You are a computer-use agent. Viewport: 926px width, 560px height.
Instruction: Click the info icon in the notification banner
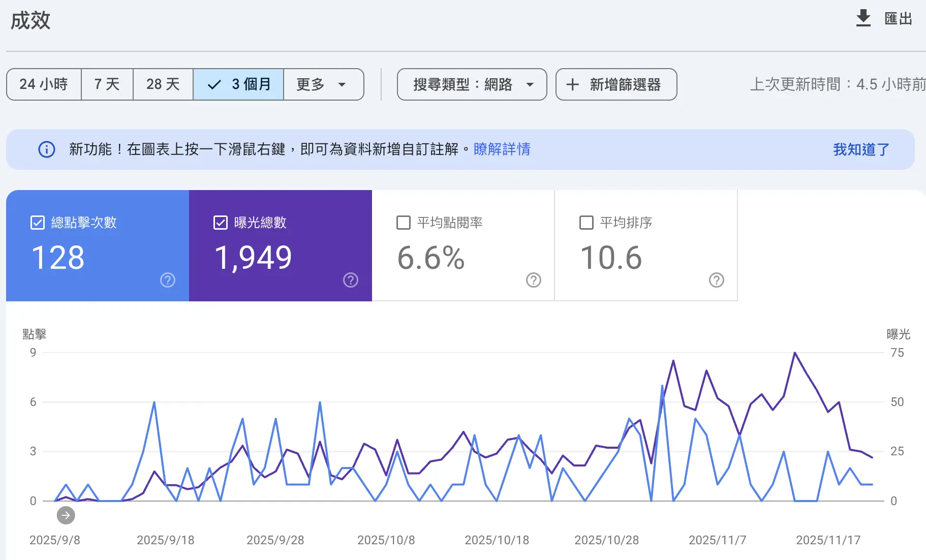46,149
